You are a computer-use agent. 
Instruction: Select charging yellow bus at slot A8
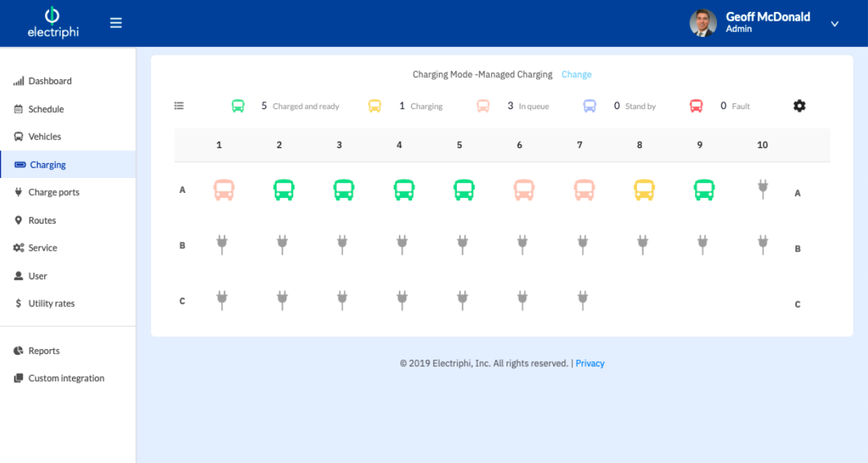coord(644,189)
